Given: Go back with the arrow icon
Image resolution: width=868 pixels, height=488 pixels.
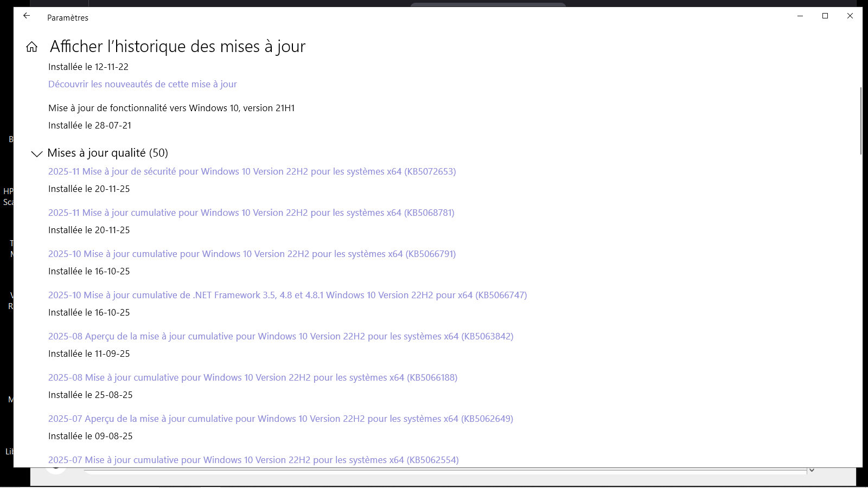Looking at the screenshot, I should pyautogui.click(x=27, y=16).
